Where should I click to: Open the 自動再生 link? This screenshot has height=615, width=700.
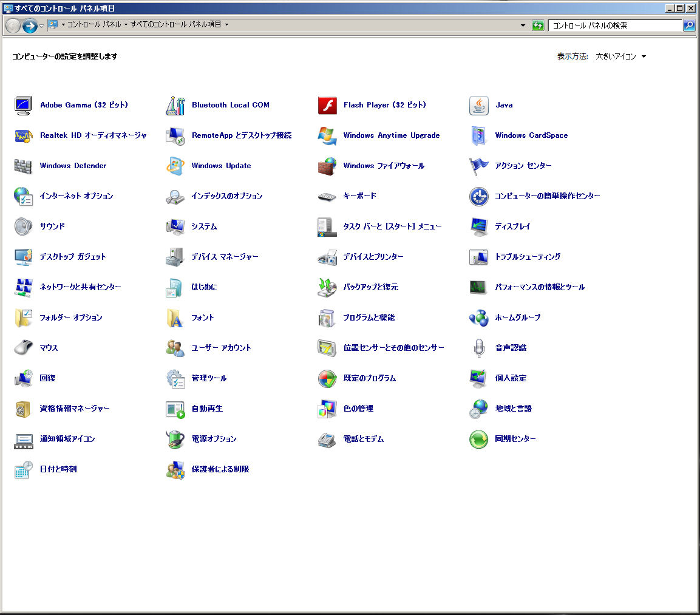tap(207, 409)
